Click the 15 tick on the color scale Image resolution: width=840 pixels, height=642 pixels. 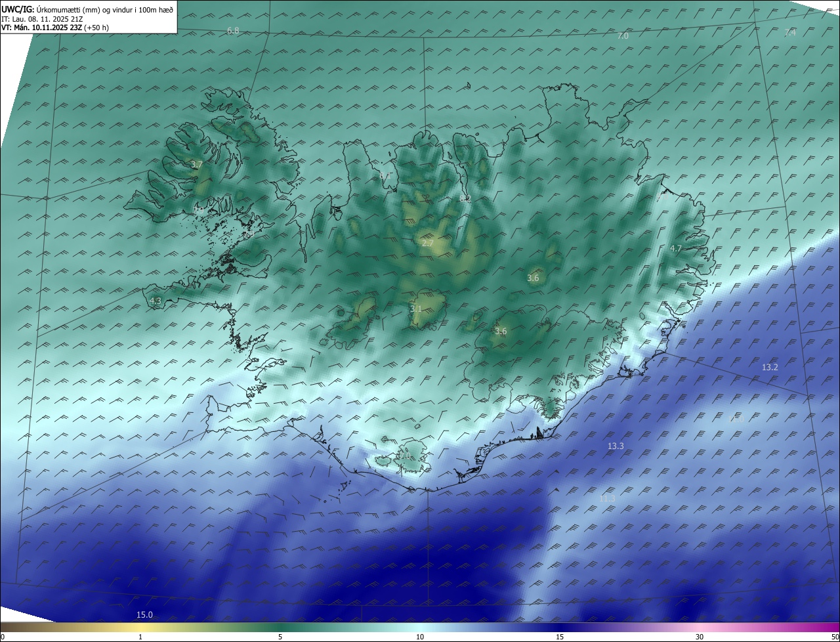click(x=560, y=637)
